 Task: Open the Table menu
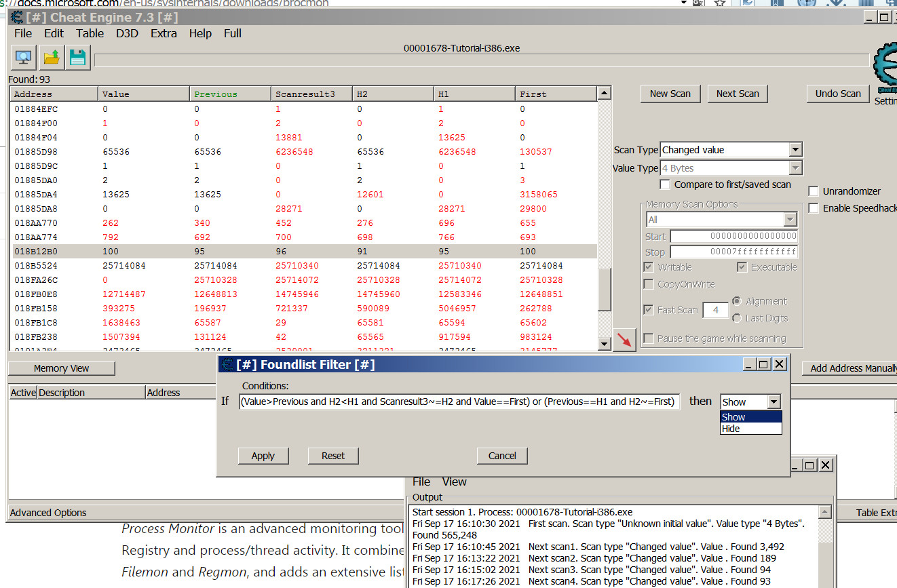point(90,33)
